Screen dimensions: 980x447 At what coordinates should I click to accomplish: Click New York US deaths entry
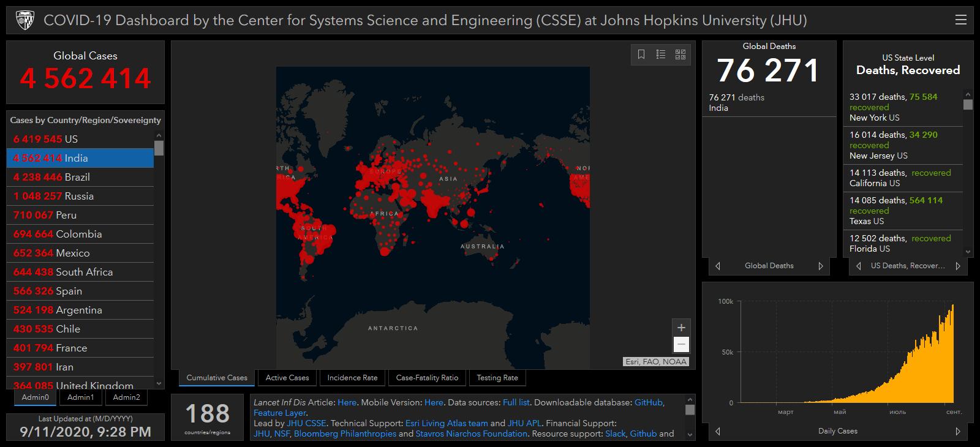tap(903, 107)
